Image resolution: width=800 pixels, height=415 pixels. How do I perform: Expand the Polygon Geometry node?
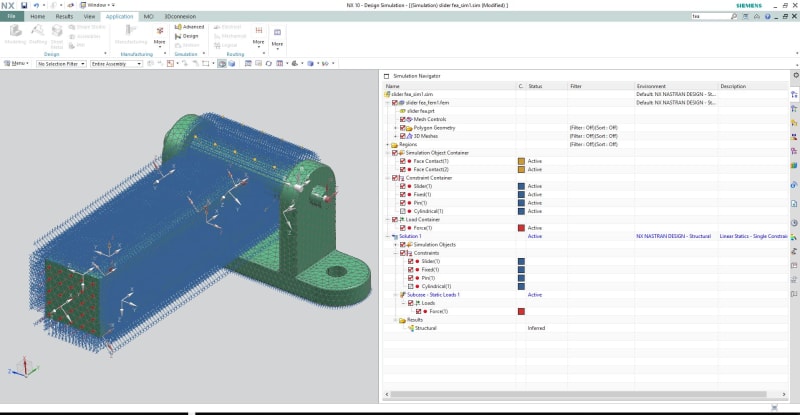click(395, 128)
